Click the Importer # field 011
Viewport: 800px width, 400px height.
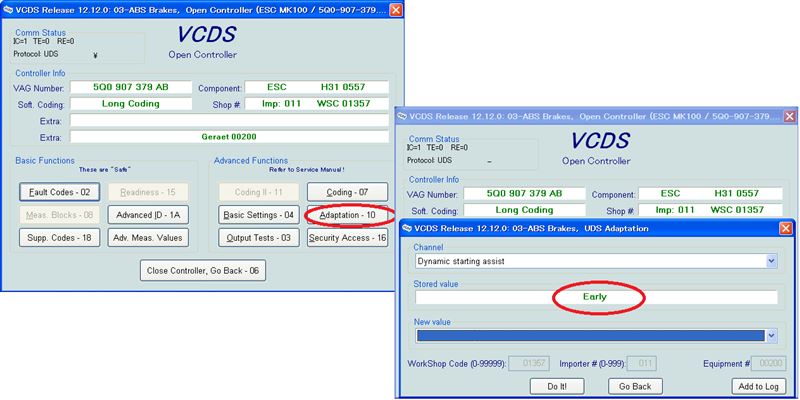(x=642, y=363)
